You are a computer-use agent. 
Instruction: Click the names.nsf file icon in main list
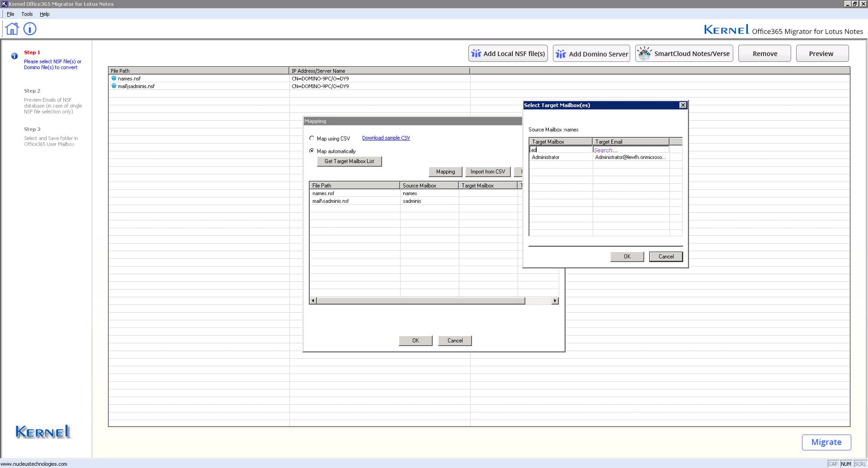tap(114, 78)
